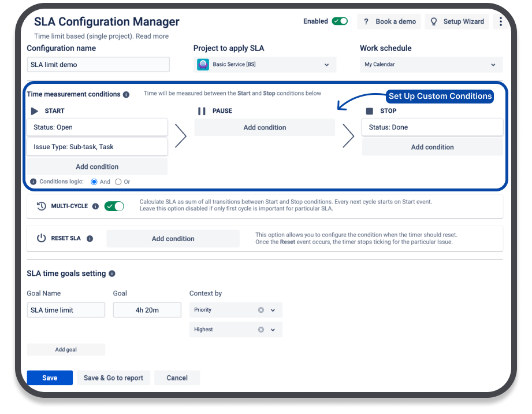Expand the Highest priority value dropdown
The width and height of the screenshot is (532, 414).
(273, 330)
